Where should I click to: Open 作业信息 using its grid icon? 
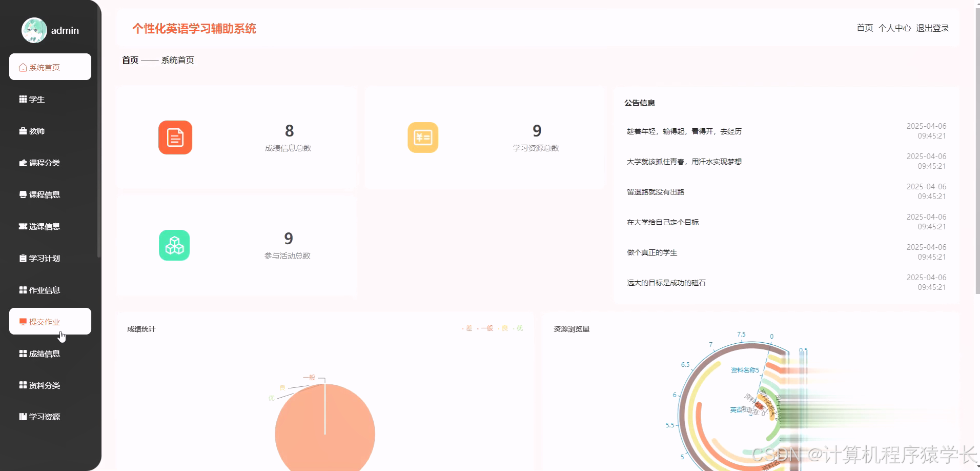(23, 290)
